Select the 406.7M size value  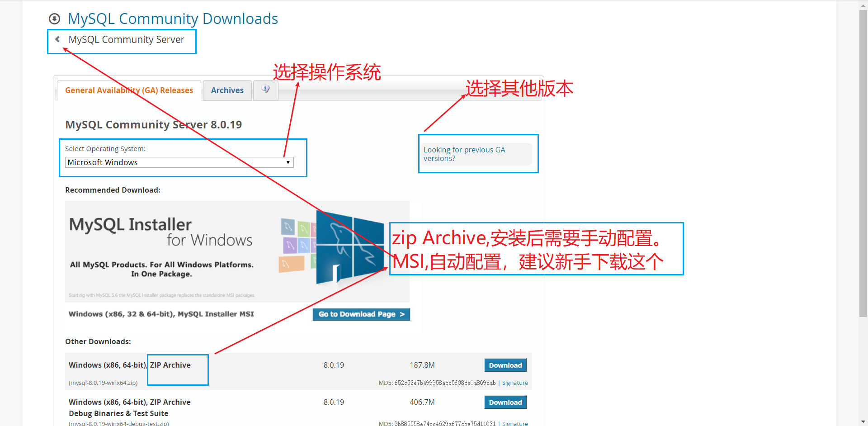pos(422,402)
